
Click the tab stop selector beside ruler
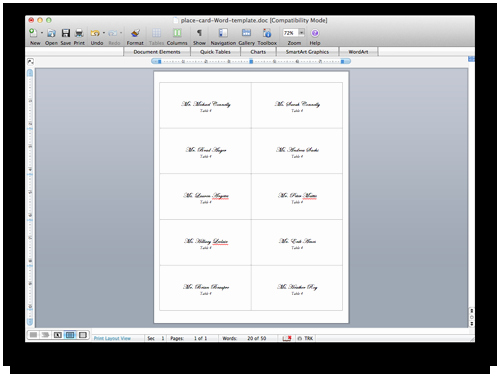pos(30,61)
